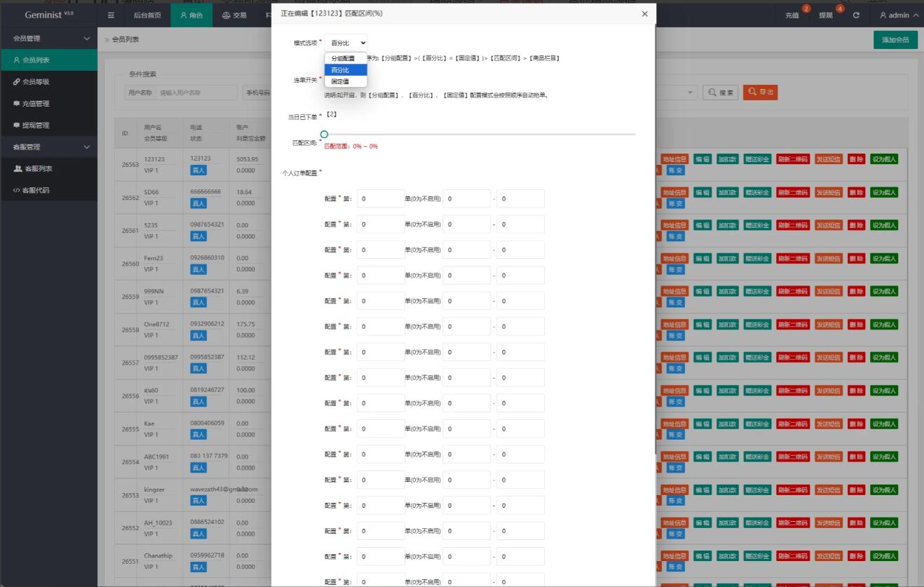
Task: Close the 匹配区间 editing dialog
Action: tap(644, 14)
